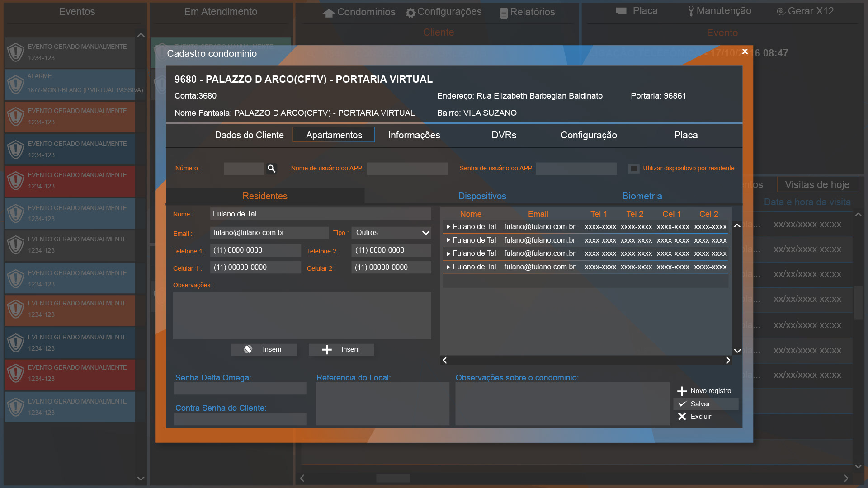Click the checkmark icon beside Salvar
Viewport: 868px width, 488px height.
click(x=682, y=404)
